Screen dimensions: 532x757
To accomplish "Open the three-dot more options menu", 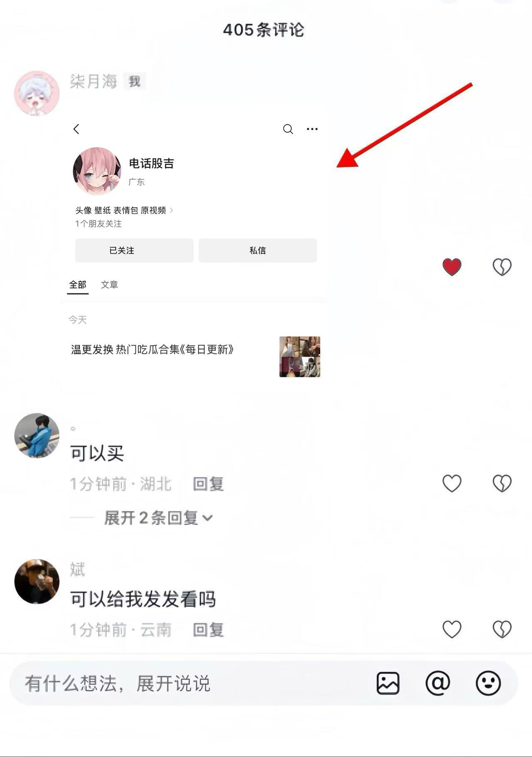I will [312, 129].
